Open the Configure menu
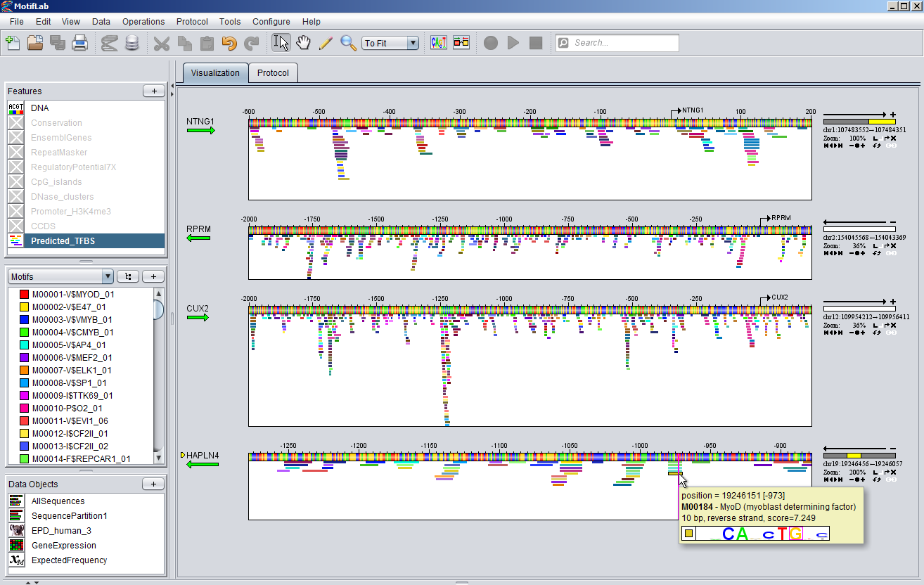The height and width of the screenshot is (585, 924). (271, 22)
